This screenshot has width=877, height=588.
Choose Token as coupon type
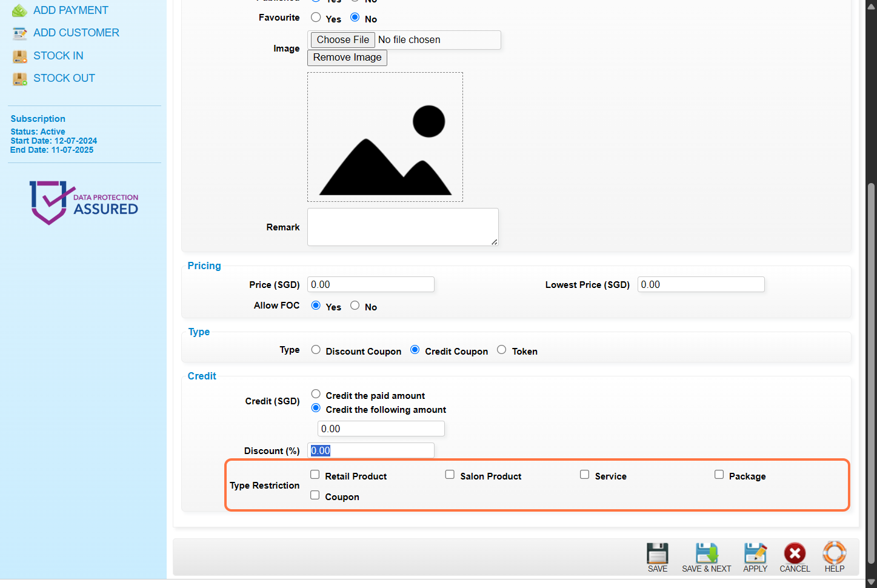pyautogui.click(x=501, y=350)
